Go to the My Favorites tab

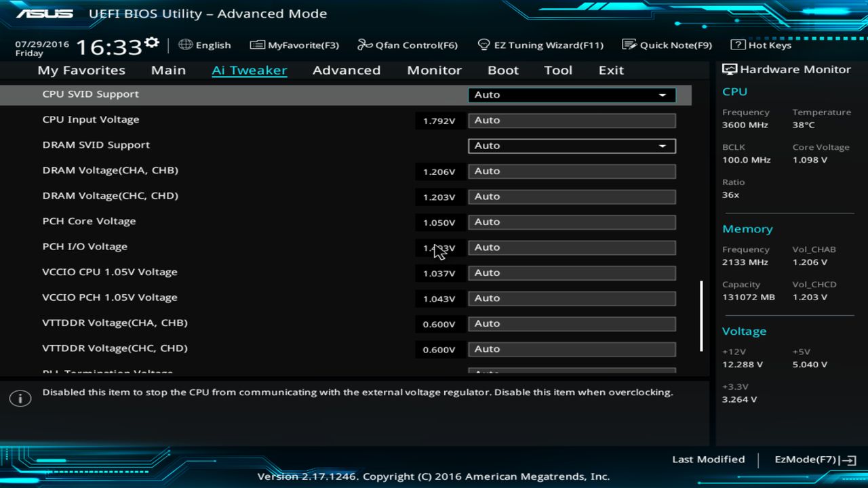pos(81,70)
